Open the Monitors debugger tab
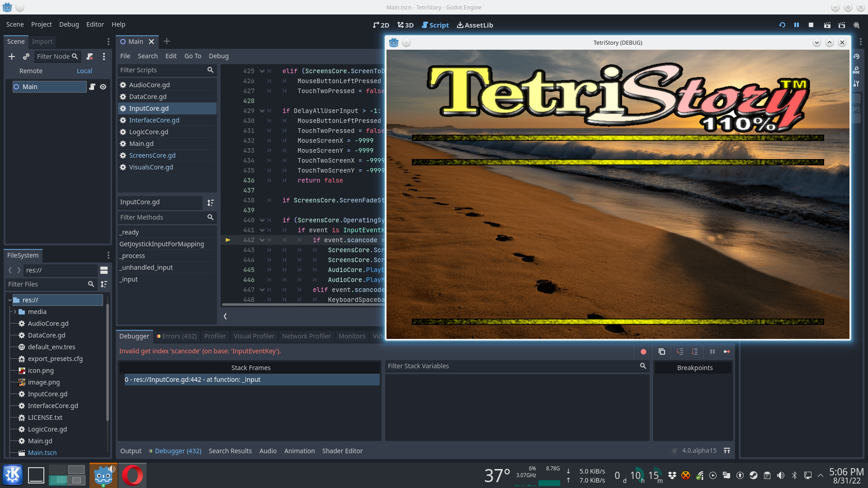Screen dimensions: 868x488 point(352,336)
